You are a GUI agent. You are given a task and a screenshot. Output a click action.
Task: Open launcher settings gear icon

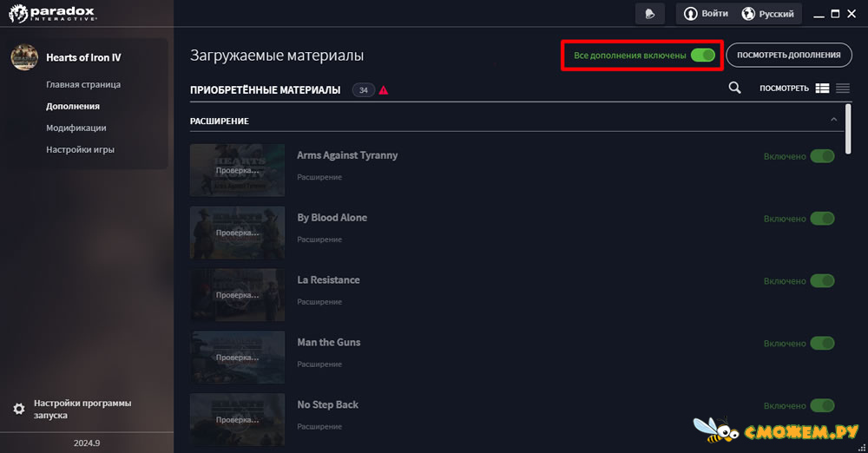click(19, 409)
